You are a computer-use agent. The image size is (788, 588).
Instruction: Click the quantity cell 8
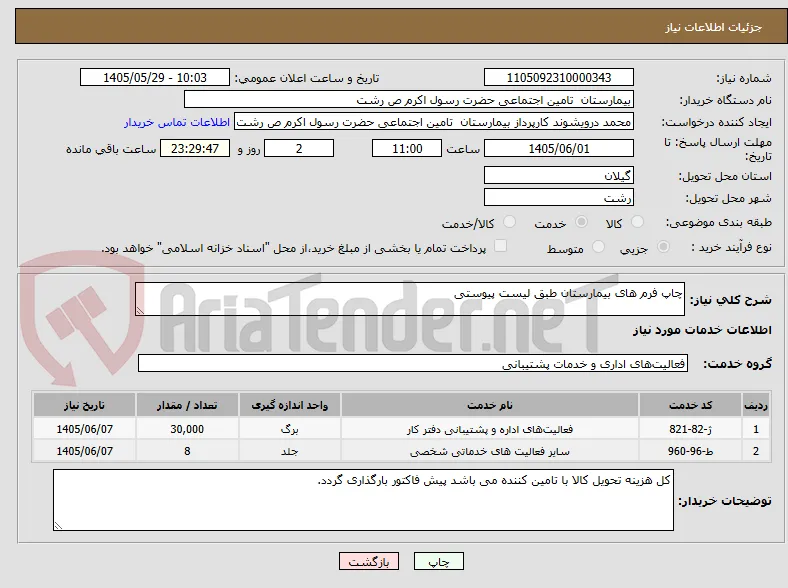click(x=187, y=451)
